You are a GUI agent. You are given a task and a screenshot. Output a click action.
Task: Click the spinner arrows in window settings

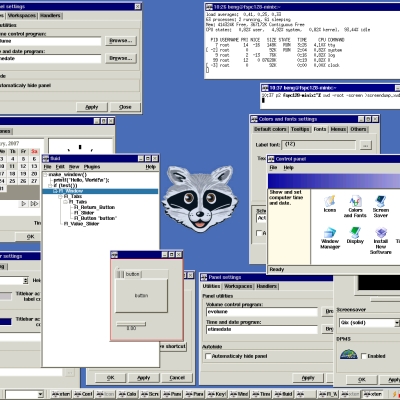26,281
